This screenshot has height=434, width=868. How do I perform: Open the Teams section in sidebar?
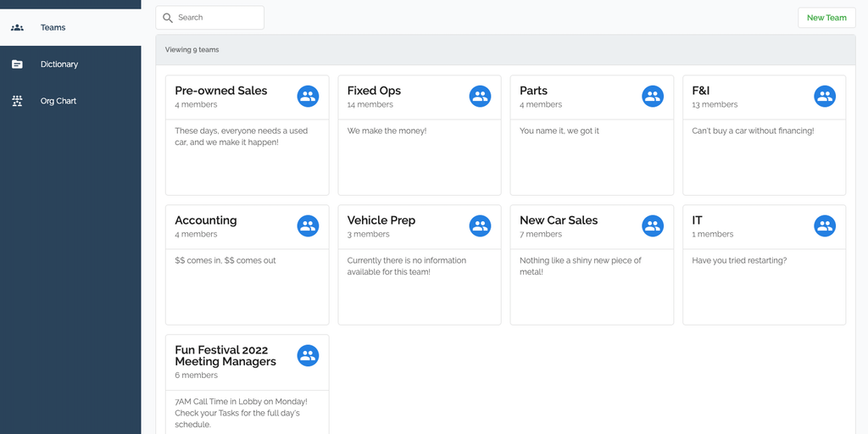tap(53, 28)
